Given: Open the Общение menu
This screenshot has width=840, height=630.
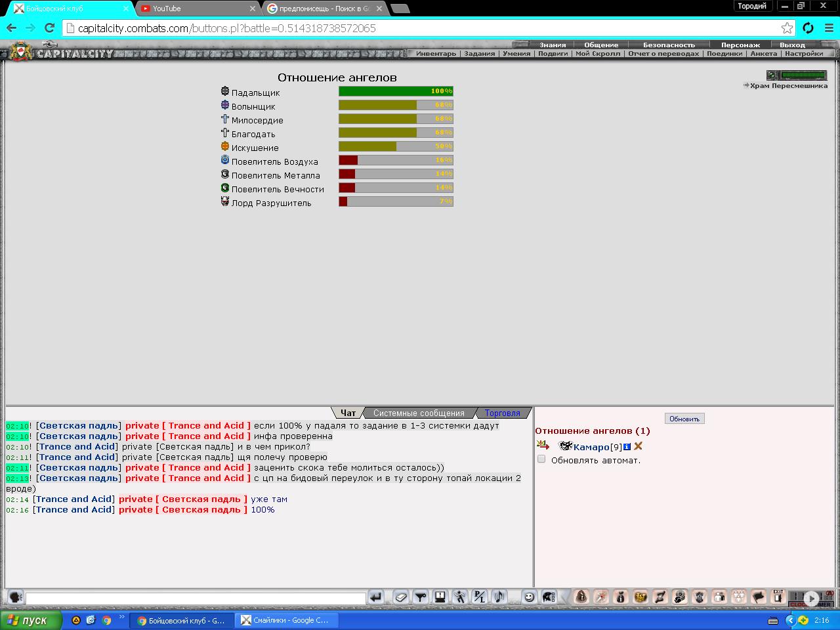Looking at the screenshot, I should [x=601, y=45].
